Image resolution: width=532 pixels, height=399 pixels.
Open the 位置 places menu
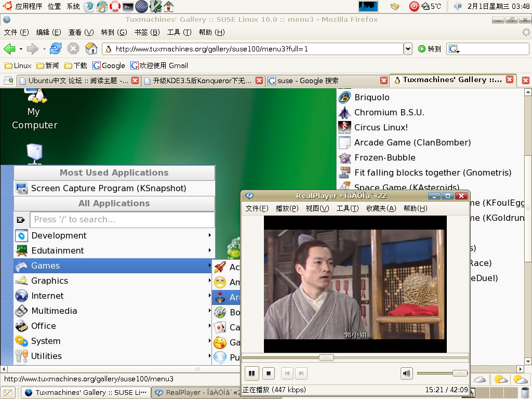click(x=54, y=6)
